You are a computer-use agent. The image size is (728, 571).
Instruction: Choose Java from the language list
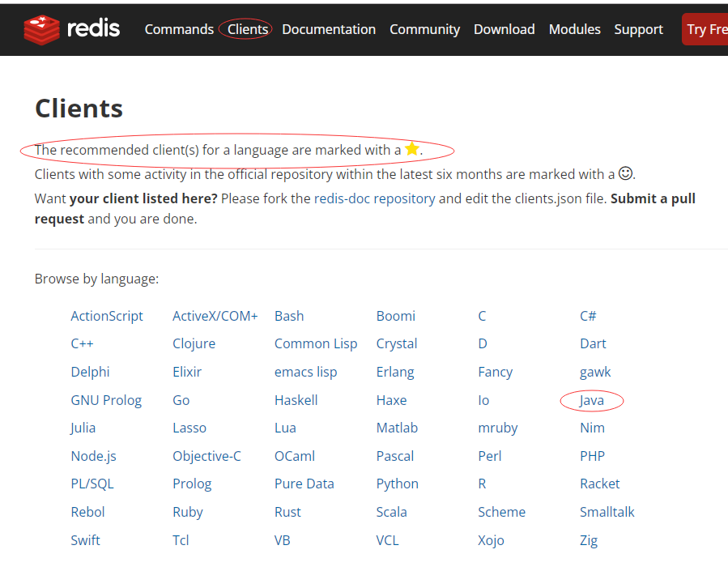pyautogui.click(x=591, y=401)
